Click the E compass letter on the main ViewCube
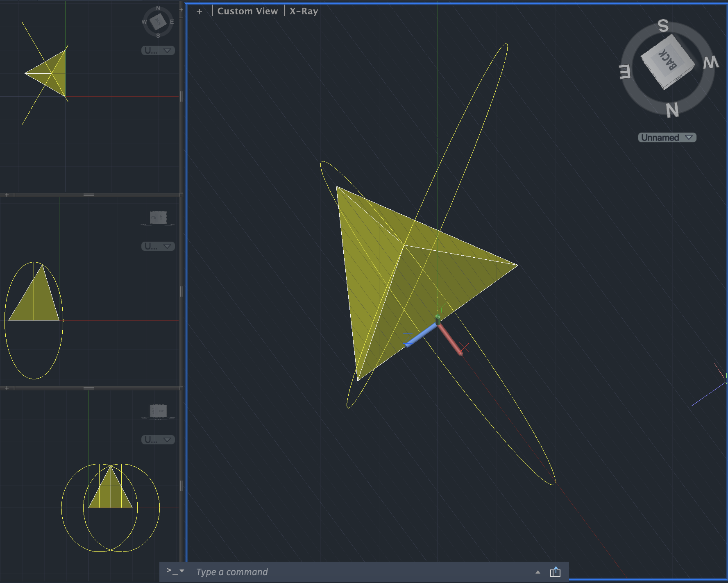This screenshot has width=728, height=583. (625, 72)
